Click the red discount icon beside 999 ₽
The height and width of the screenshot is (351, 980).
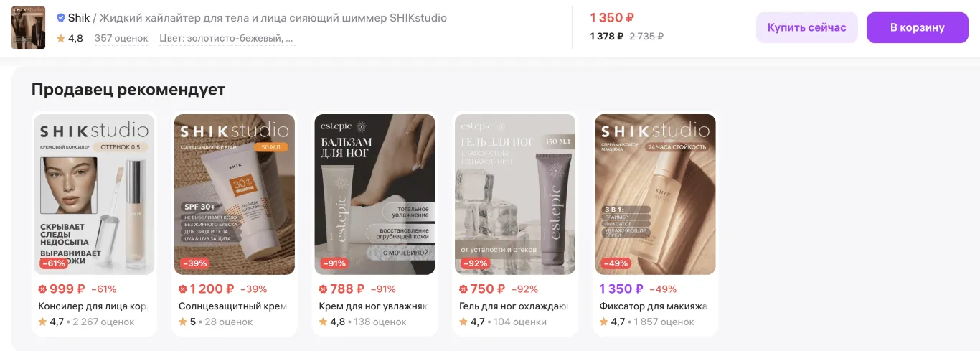pyautogui.click(x=42, y=289)
